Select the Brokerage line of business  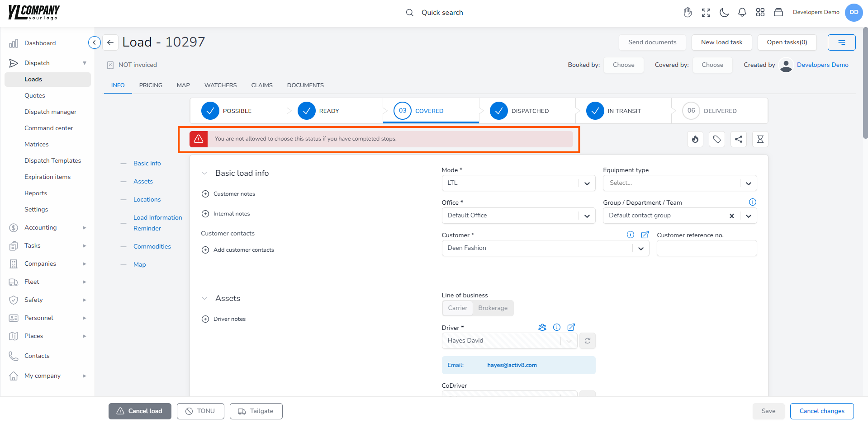coord(493,308)
